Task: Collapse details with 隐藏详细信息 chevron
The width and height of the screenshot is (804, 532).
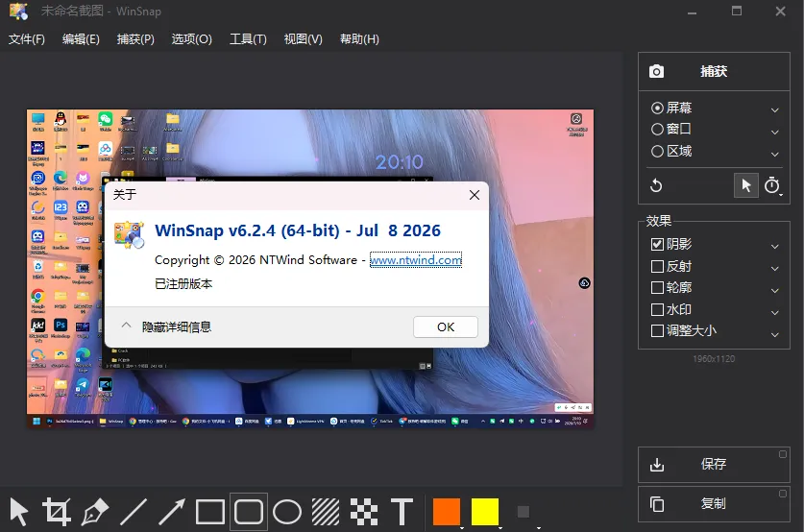Action: tap(126, 326)
